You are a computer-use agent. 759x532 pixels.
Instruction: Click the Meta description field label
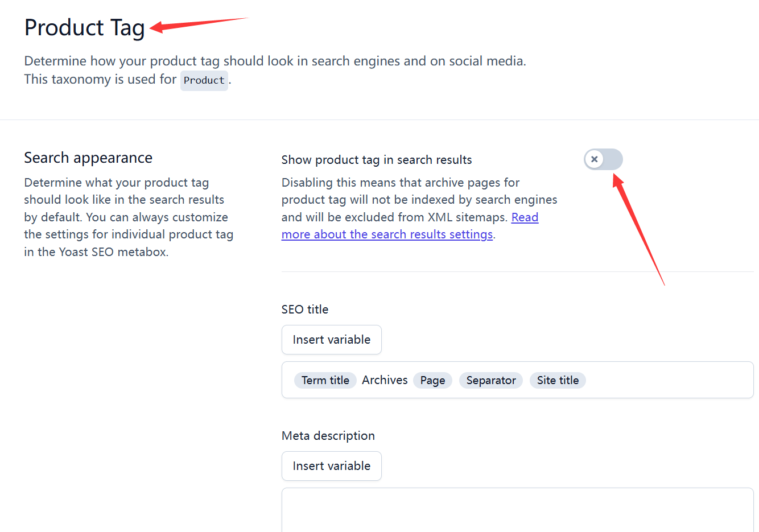click(328, 436)
